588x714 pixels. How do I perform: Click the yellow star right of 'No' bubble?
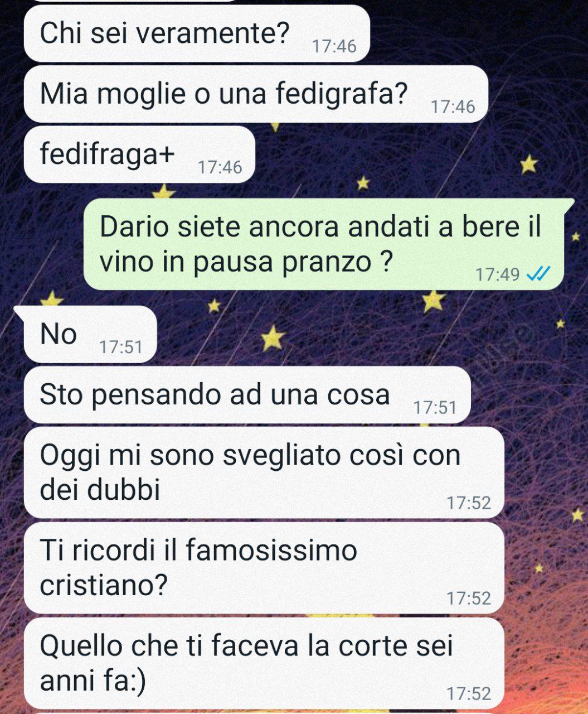click(x=273, y=338)
